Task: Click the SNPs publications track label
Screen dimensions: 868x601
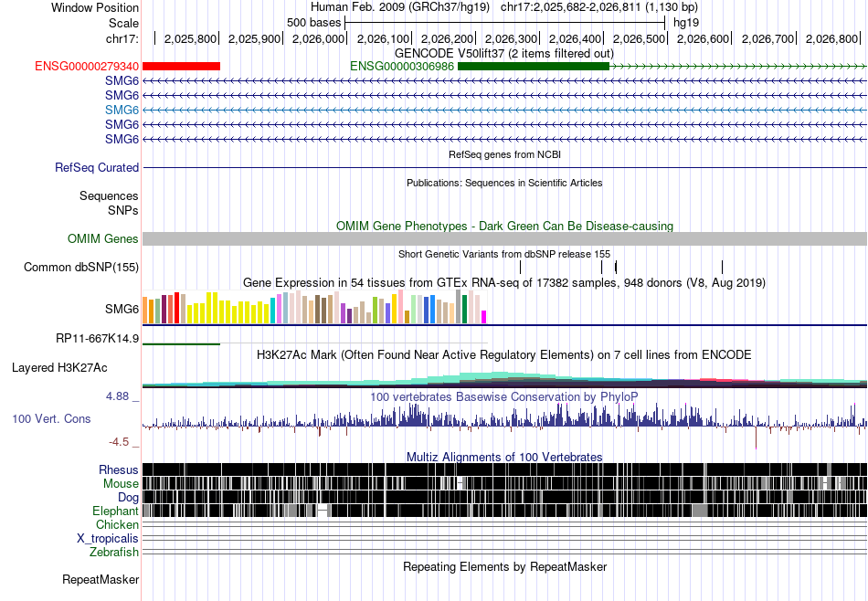Action: (x=123, y=211)
